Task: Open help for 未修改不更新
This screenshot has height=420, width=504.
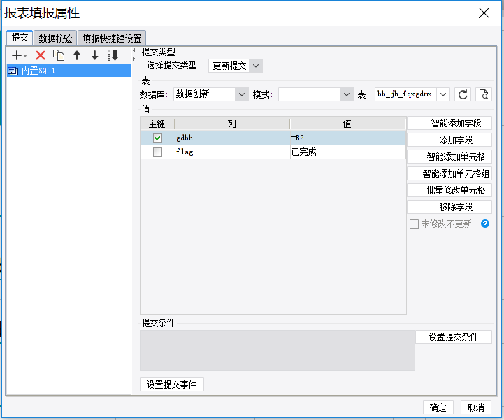Action: tap(485, 224)
